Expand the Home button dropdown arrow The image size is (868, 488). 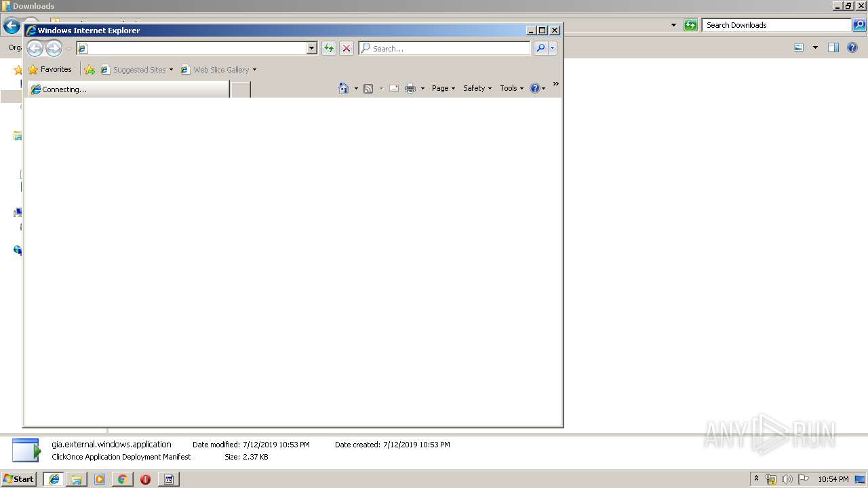coord(356,88)
